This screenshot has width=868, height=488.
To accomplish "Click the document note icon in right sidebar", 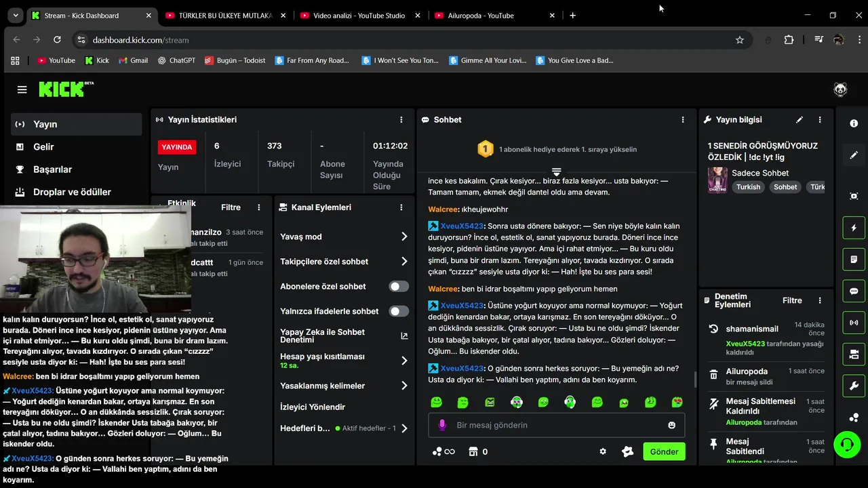I will click(854, 260).
